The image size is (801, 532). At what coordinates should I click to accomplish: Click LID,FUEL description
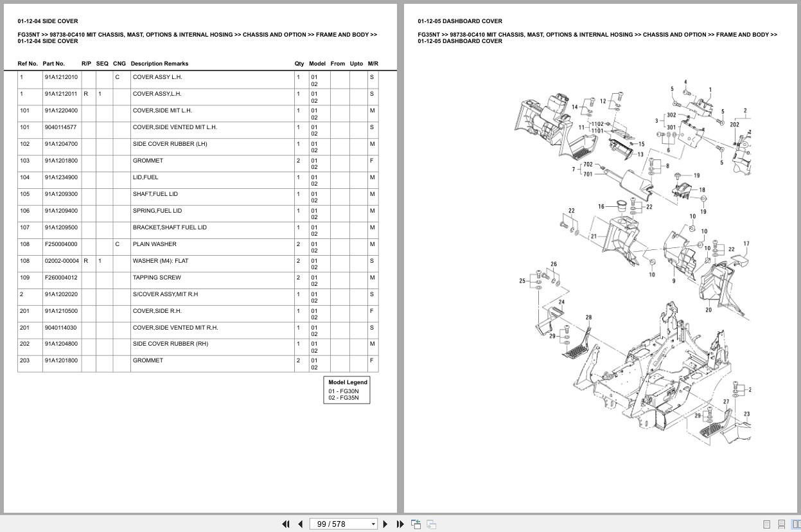click(145, 177)
